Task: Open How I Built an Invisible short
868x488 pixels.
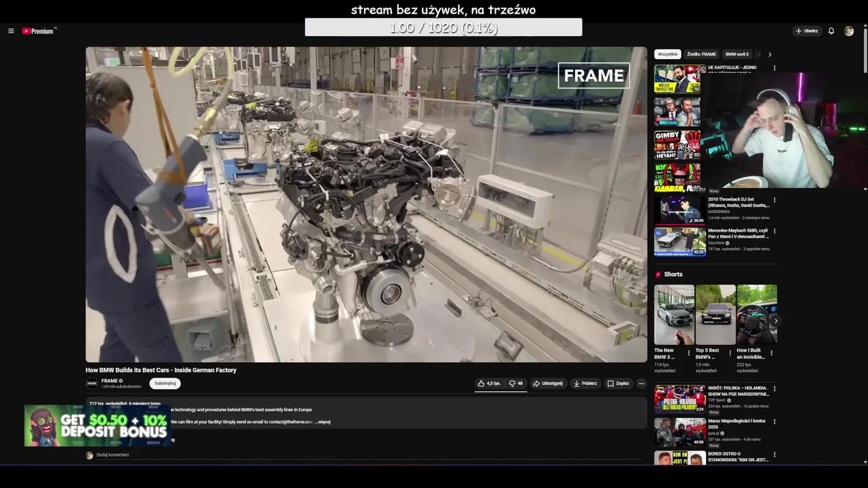Action: tap(757, 314)
